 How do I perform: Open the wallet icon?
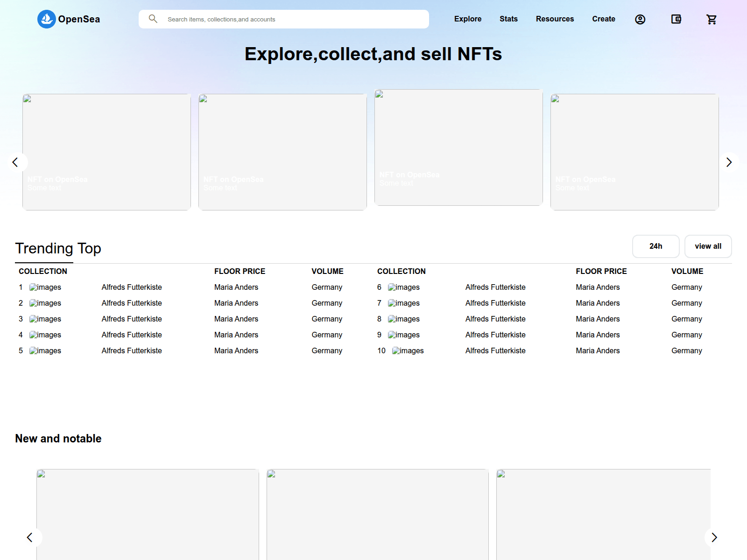pyautogui.click(x=676, y=19)
